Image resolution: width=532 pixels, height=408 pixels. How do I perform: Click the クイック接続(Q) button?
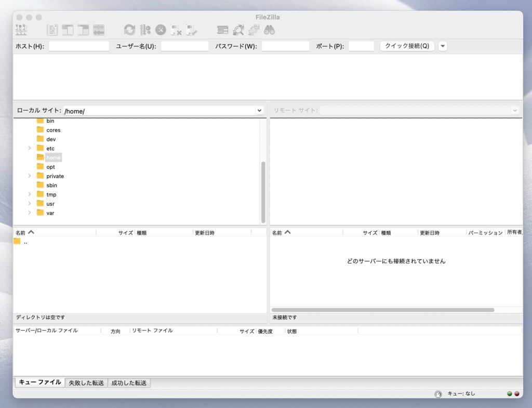(407, 46)
